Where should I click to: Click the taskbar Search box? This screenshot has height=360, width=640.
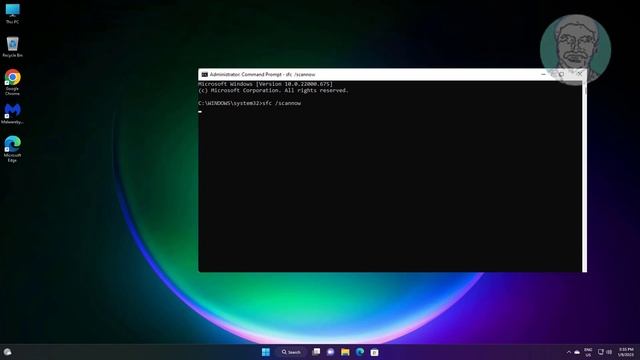[291, 352]
